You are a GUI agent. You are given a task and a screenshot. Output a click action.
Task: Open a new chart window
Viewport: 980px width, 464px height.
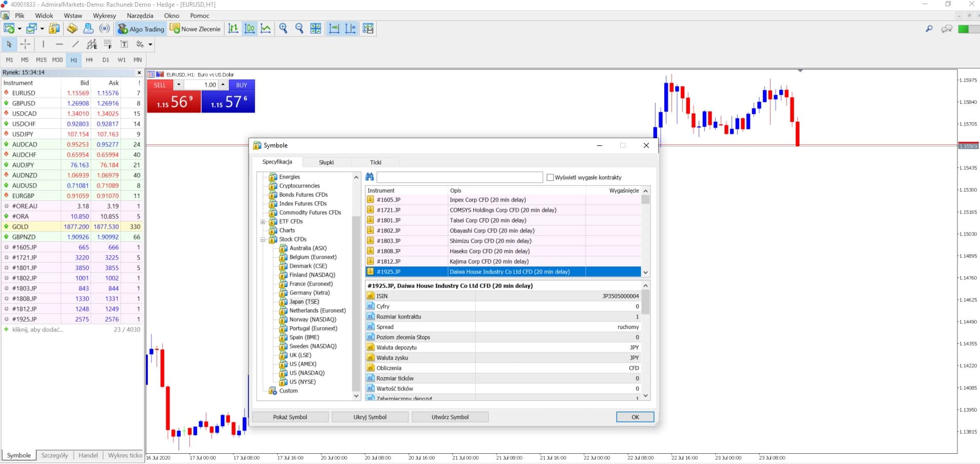point(9,29)
